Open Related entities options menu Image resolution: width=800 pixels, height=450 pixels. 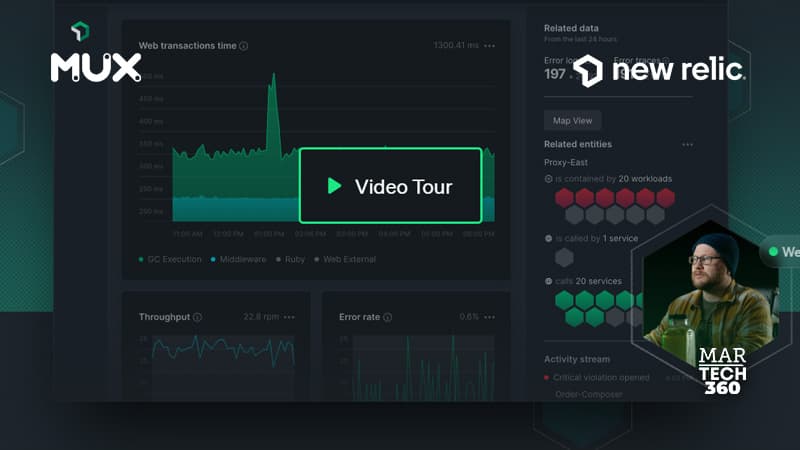687,144
